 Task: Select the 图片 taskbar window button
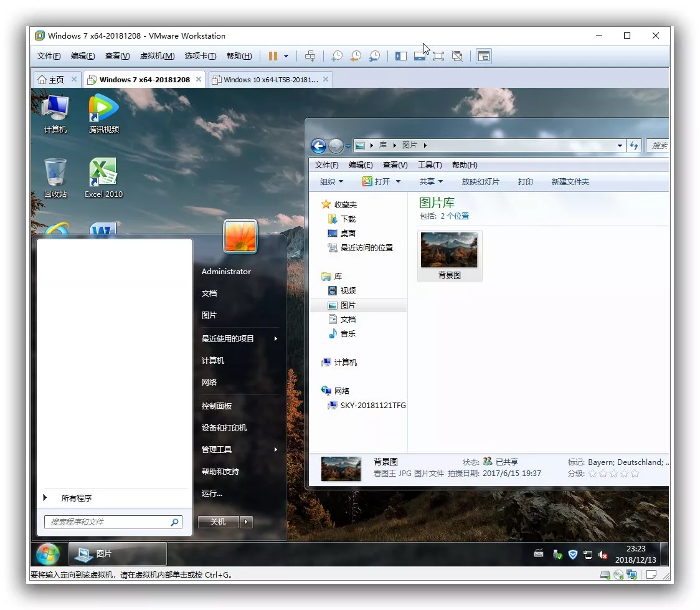tap(118, 554)
